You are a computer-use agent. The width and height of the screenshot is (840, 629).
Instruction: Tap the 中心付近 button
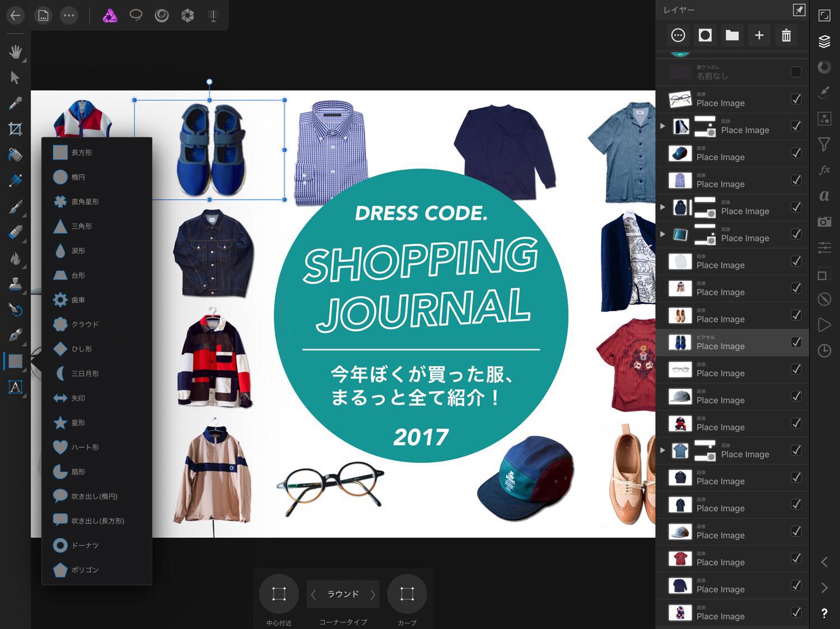point(279,594)
